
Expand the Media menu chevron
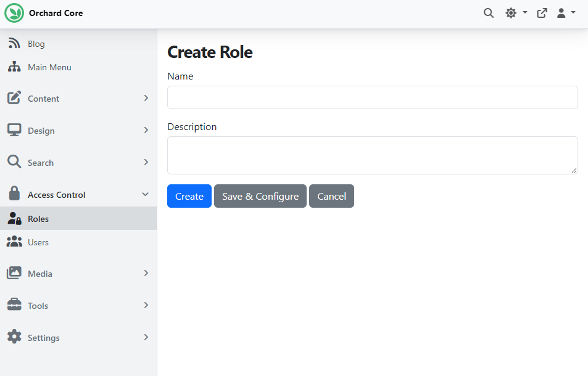[146, 274]
